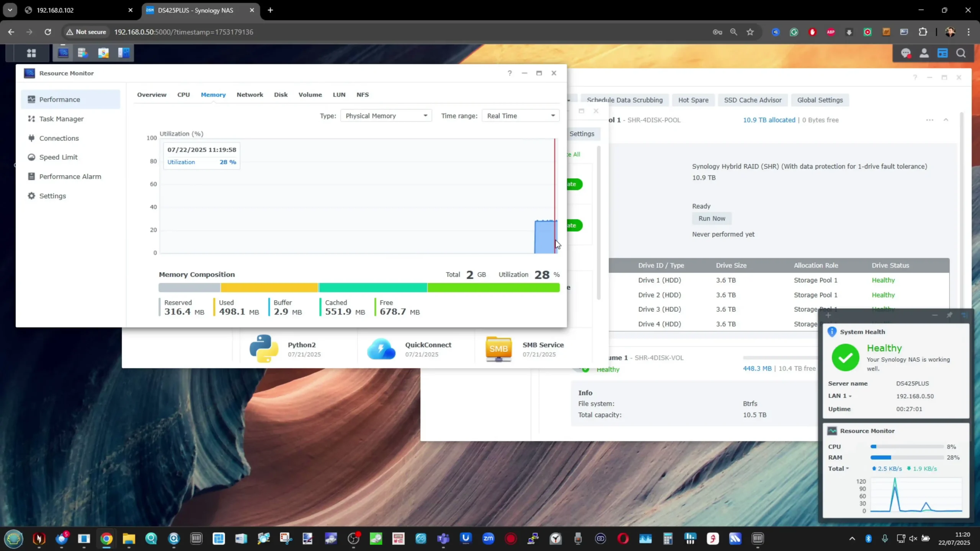Switch to the Network tab
The height and width of the screenshot is (551, 980).
(x=250, y=95)
